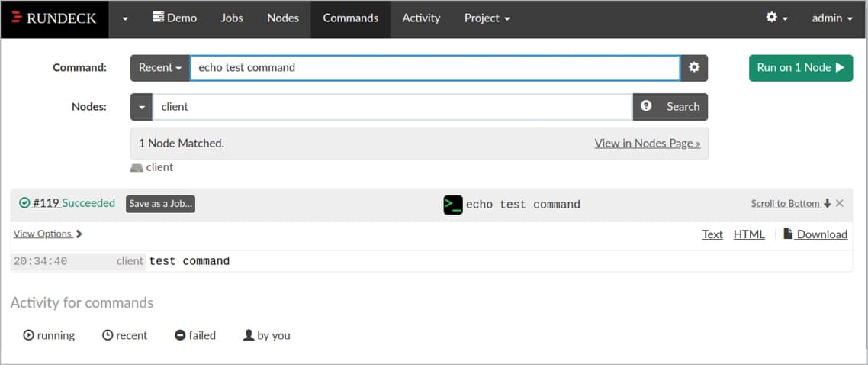868x365 pixels.
Task: Filter activity by running executions
Action: [50, 335]
